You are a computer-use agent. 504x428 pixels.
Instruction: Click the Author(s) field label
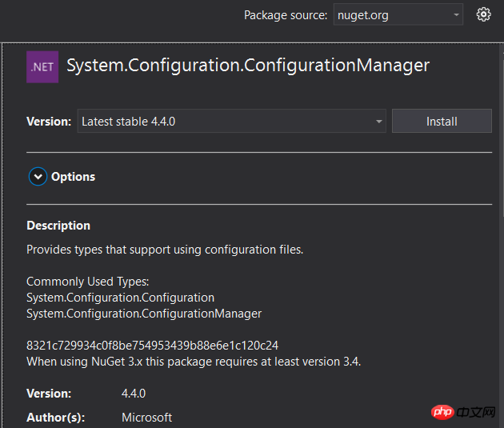[x=55, y=418]
